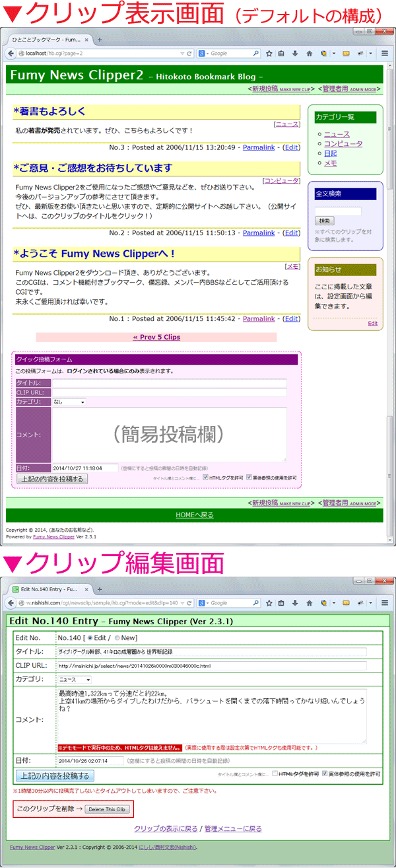Screen dimensions: 396x868
Task: Go back in the localhost browser window
Action: point(11,53)
